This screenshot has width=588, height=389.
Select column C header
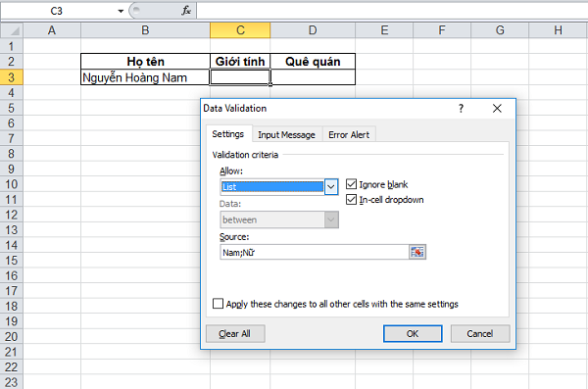coord(240,30)
